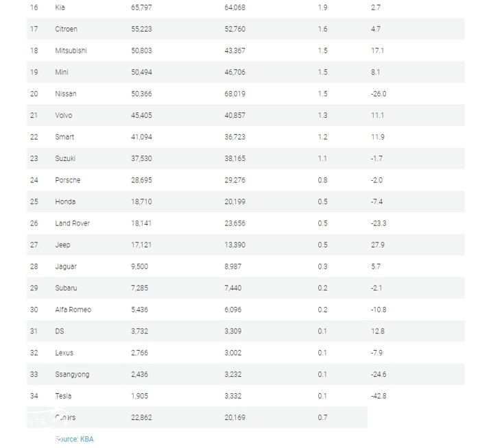Click the Citroen row name
The height and width of the screenshot is (448, 480).
click(x=67, y=29)
